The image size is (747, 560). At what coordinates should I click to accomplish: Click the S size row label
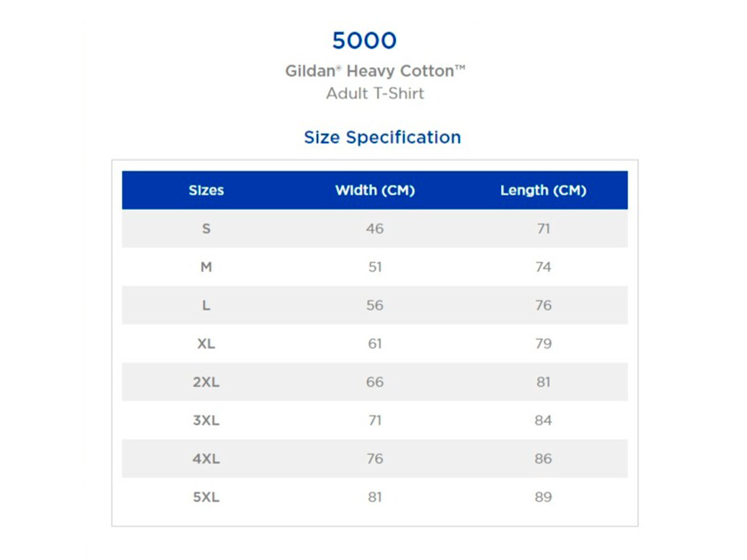tap(206, 229)
